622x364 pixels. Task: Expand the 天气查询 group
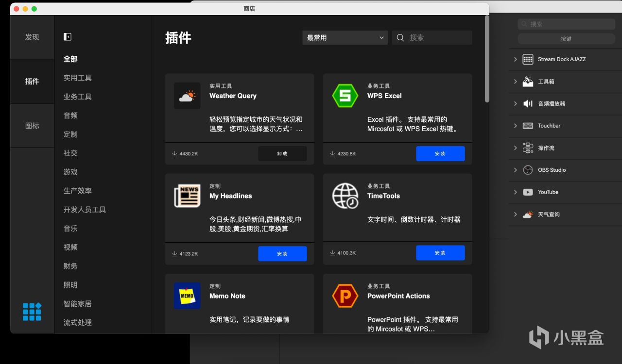pyautogui.click(x=516, y=215)
